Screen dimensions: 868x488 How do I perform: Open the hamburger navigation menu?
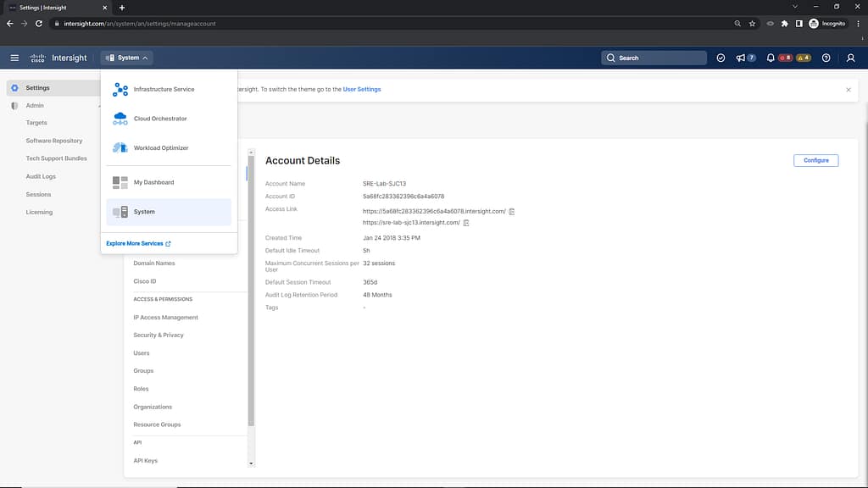pos(14,58)
